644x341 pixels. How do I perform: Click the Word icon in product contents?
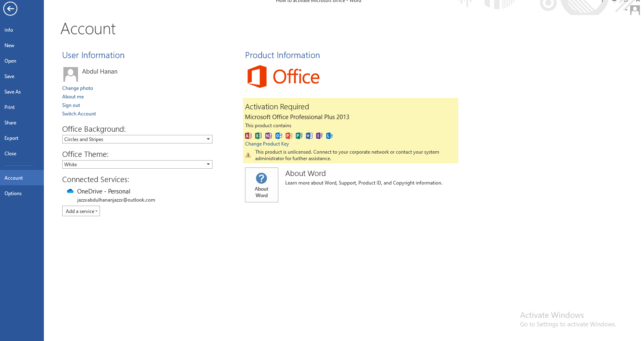[x=309, y=136]
